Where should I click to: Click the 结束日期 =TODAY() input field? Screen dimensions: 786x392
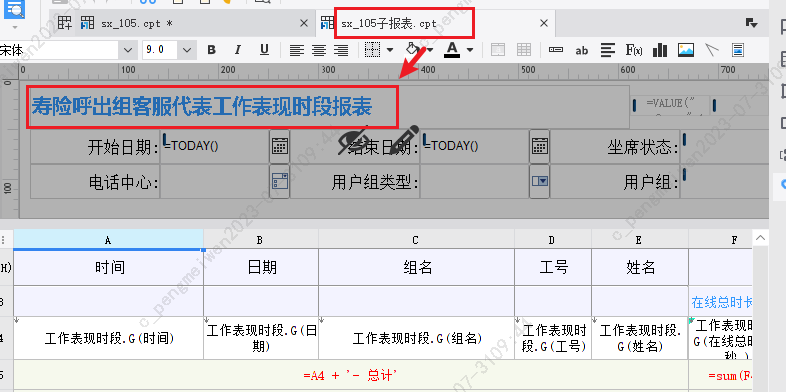475,146
